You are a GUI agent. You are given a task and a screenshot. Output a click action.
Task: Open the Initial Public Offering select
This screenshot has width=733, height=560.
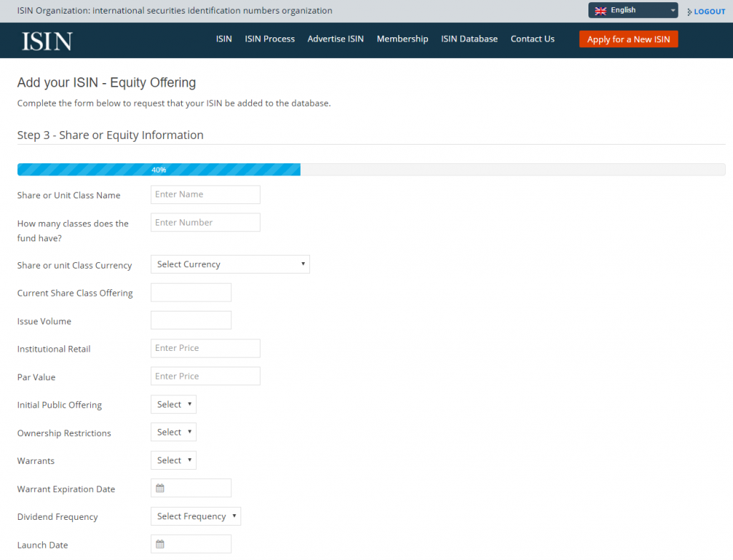[173, 404]
